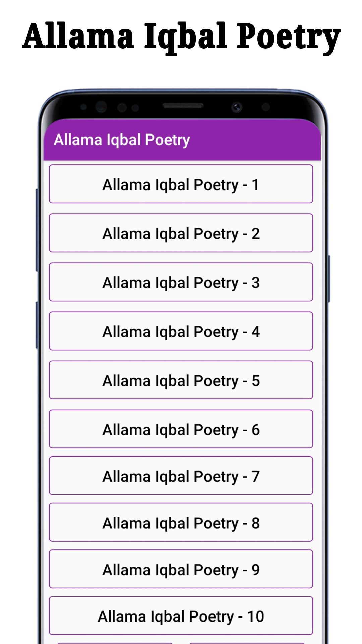362x644 pixels.
Task: Click Allama Iqbal Poetry - 6
Action: click(181, 429)
